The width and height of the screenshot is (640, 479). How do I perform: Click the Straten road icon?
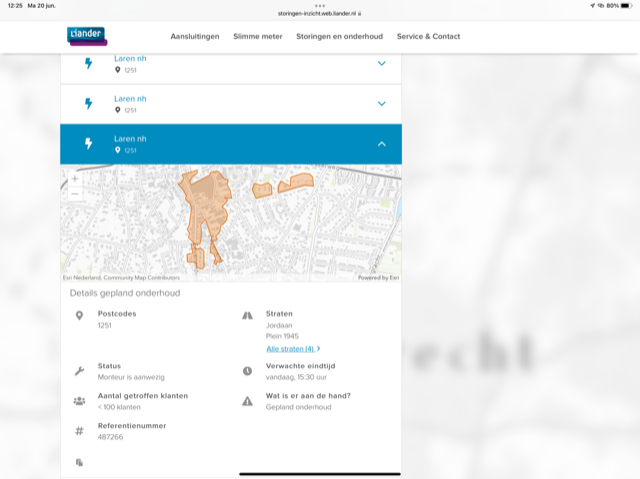[247, 316]
